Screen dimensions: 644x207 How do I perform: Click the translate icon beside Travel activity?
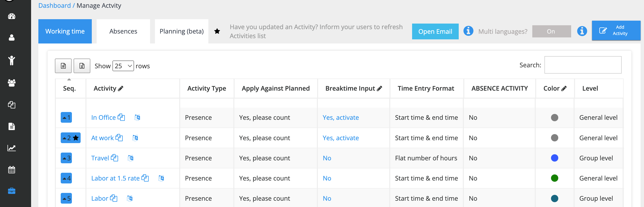click(130, 158)
